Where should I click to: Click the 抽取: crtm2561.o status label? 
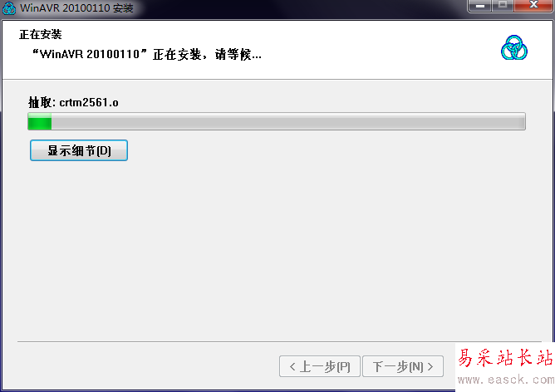(x=73, y=102)
